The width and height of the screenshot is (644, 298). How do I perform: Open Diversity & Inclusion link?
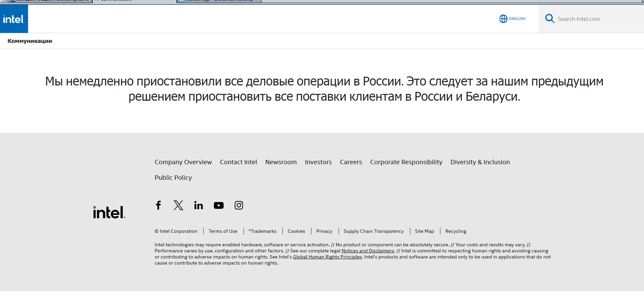[x=480, y=162]
